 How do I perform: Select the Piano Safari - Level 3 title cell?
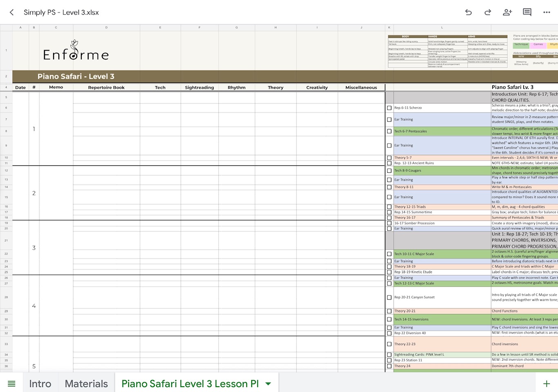(76, 76)
